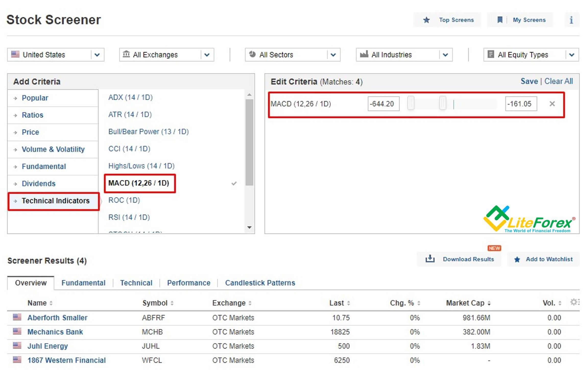
Task: Click the US flag beside Juhl Energy
Action: pyautogui.click(x=17, y=346)
